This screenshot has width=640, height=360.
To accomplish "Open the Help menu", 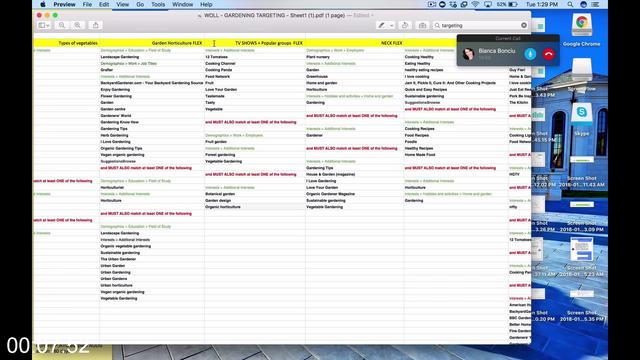I will pos(206,4).
